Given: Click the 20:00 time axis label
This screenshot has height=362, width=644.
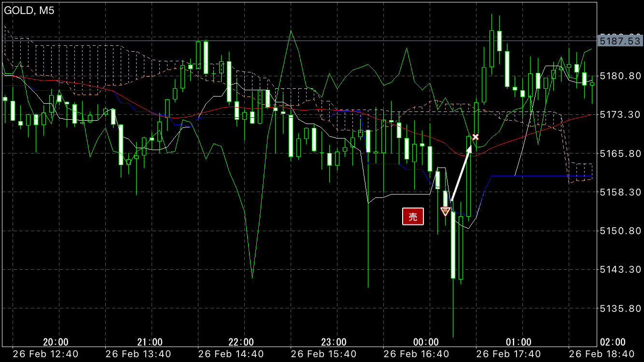Looking at the screenshot, I should point(56,342).
